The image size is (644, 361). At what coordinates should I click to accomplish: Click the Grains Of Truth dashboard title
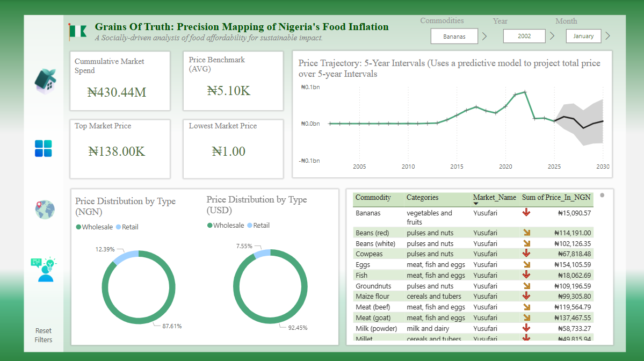[x=242, y=27]
